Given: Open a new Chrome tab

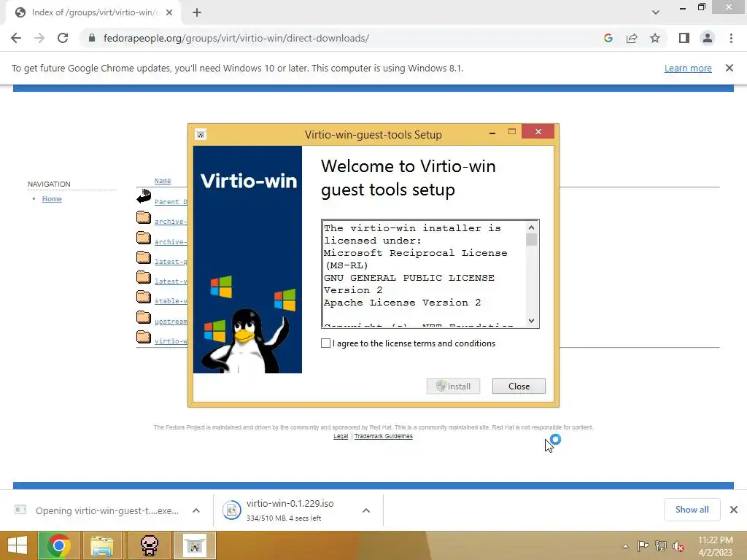Looking at the screenshot, I should pos(197,12).
